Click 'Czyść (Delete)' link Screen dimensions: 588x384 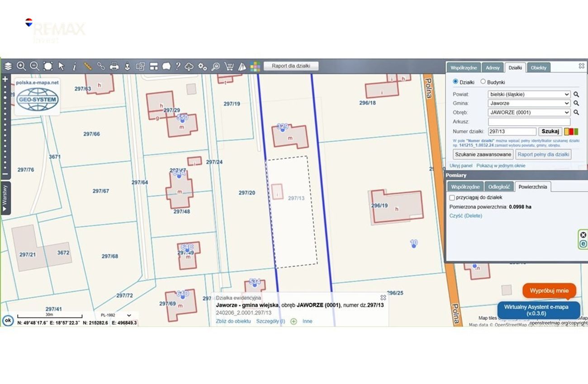pyautogui.click(x=465, y=216)
